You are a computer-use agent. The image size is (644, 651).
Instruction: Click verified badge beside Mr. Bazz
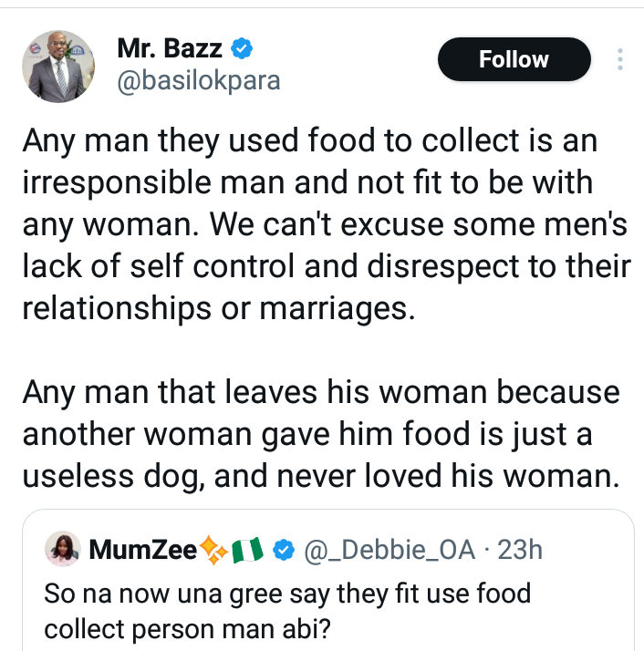tap(242, 46)
